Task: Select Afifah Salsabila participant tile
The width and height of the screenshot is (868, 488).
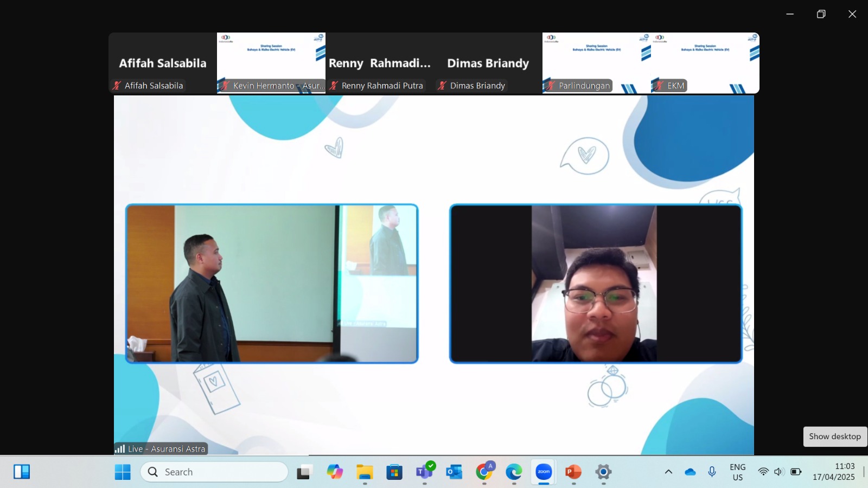Action: point(163,63)
